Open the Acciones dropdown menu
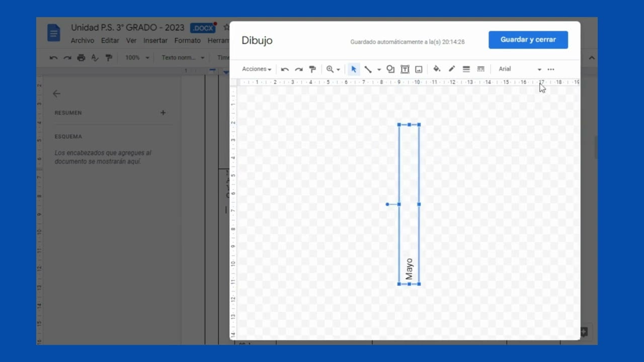 [x=257, y=69]
